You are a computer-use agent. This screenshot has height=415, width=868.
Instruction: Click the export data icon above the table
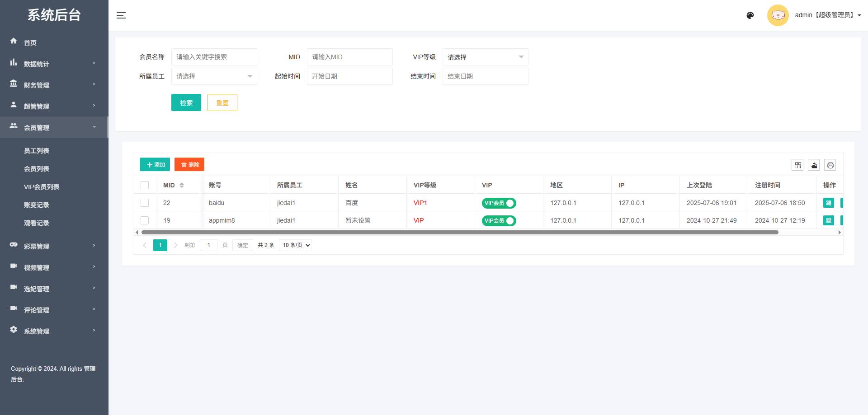(x=814, y=164)
